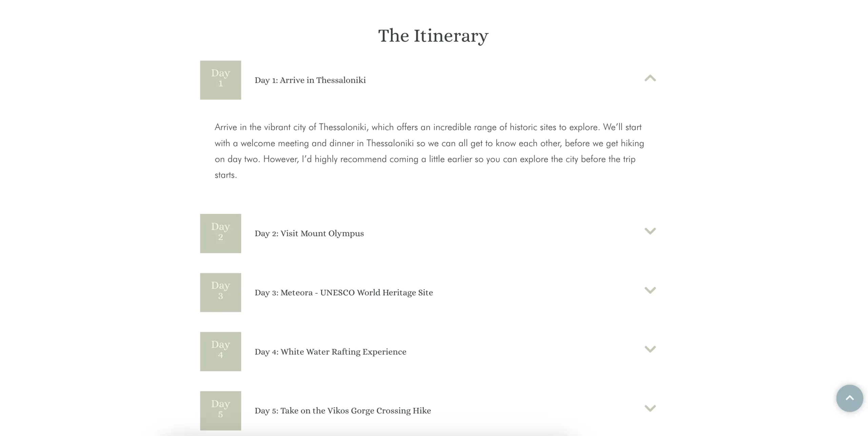Image resolution: width=868 pixels, height=436 pixels.
Task: Click the word "Thessaloniki" in the Day 1 title
Action: click(341, 80)
